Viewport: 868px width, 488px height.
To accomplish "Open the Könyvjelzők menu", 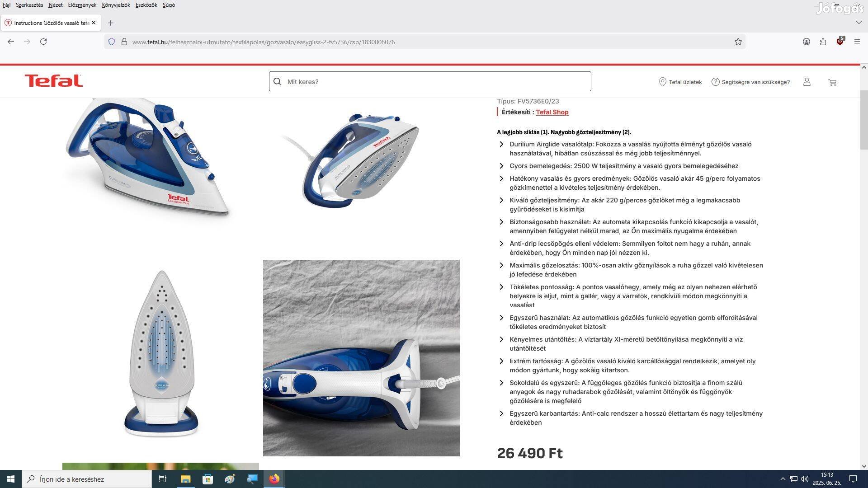I will click(x=116, y=5).
